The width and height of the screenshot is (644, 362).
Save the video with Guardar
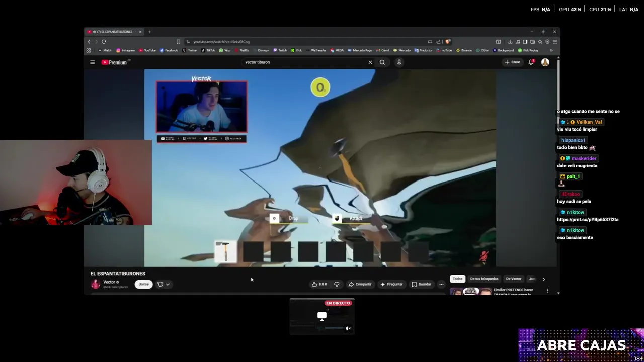click(x=421, y=284)
